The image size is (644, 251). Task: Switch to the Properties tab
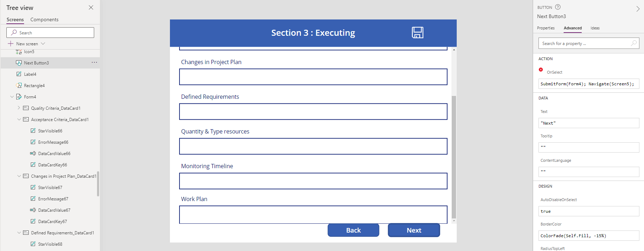(546, 28)
